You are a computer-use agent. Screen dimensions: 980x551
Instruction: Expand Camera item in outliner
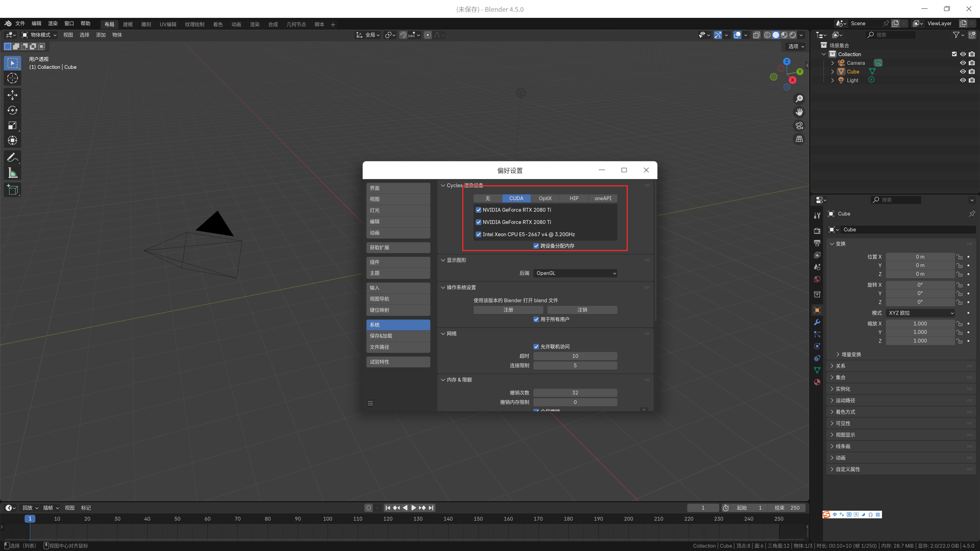[832, 63]
